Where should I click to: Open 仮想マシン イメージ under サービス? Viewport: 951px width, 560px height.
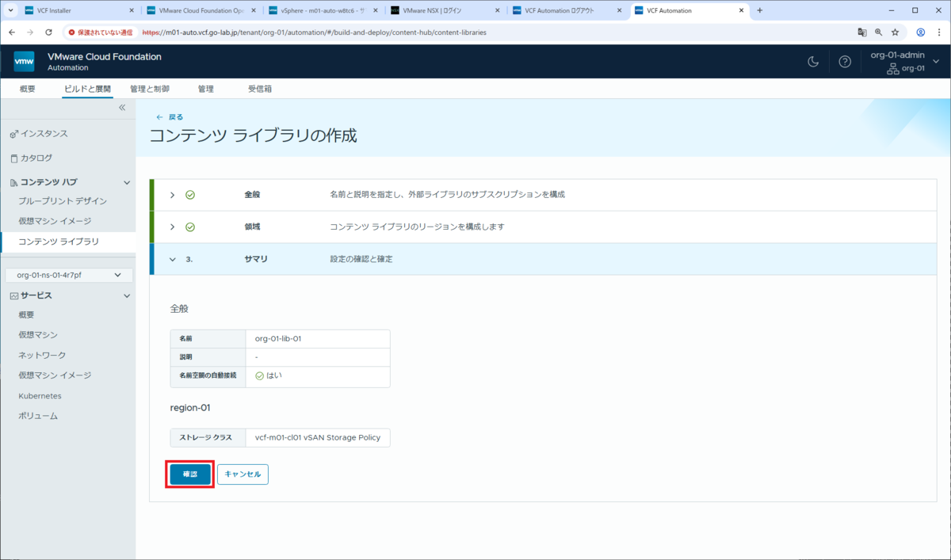pos(55,375)
